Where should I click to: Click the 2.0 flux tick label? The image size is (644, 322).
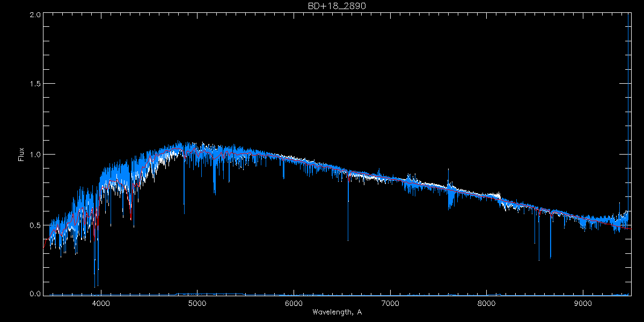(35, 15)
